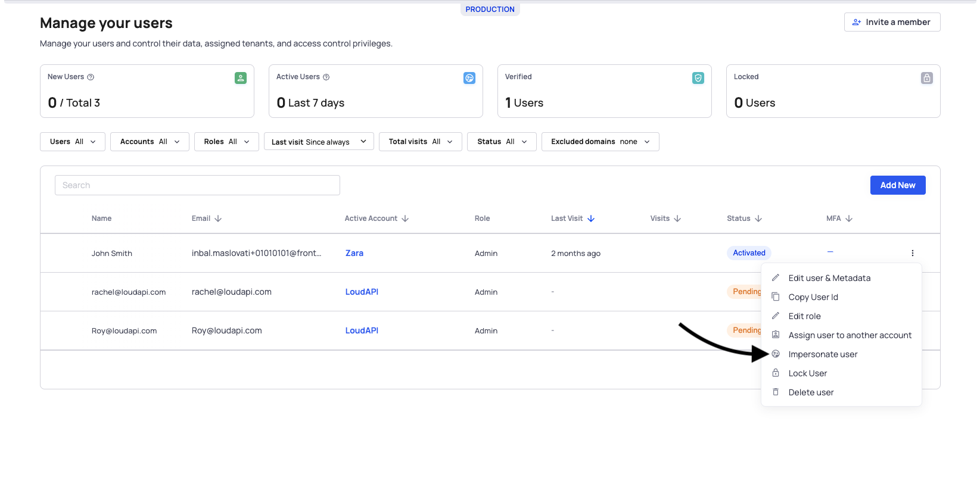Open the Zara account link
Image resolution: width=980 pixels, height=490 pixels.
click(354, 253)
